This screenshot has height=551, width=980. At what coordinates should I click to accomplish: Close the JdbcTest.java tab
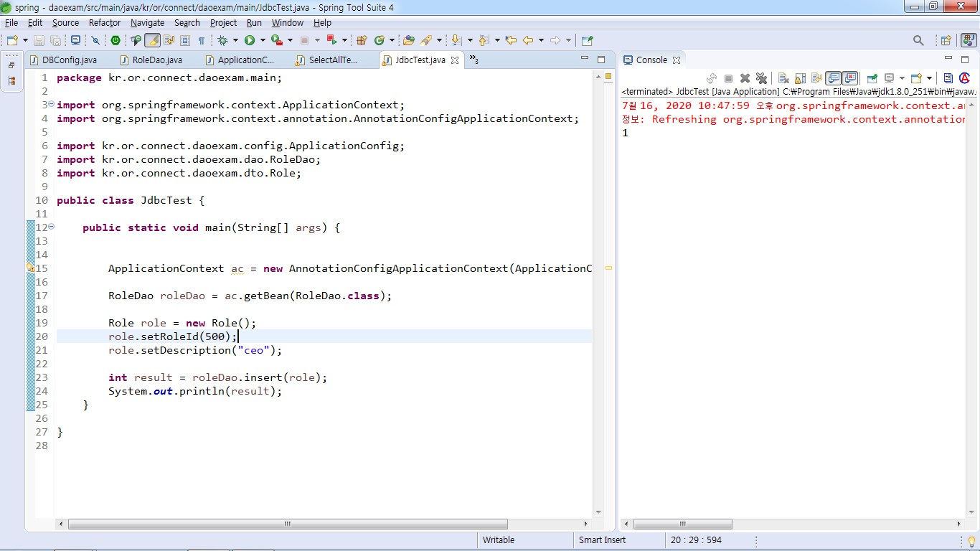click(x=455, y=60)
